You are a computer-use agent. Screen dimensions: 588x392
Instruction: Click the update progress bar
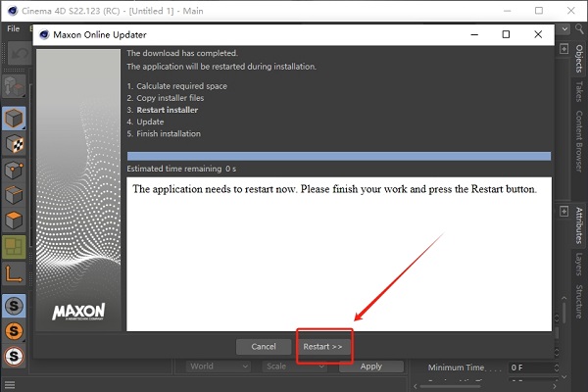[339, 156]
